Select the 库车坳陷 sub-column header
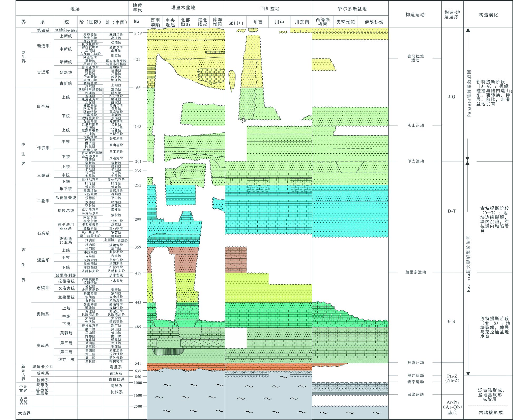529x420 pixels. point(218,22)
